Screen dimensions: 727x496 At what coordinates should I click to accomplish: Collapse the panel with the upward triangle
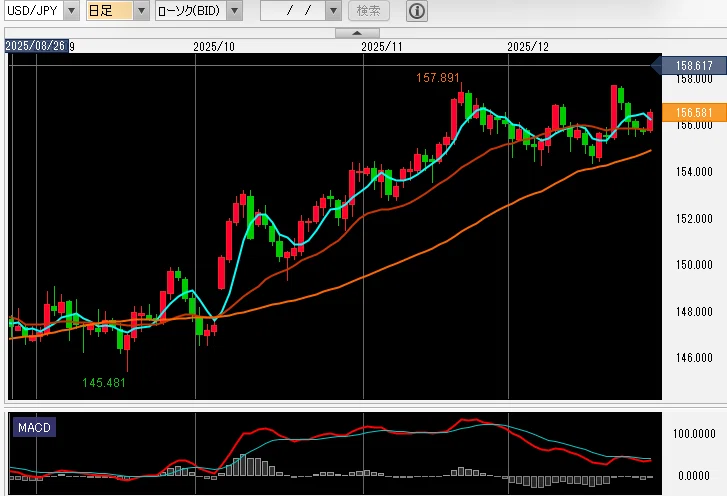click(x=357, y=33)
